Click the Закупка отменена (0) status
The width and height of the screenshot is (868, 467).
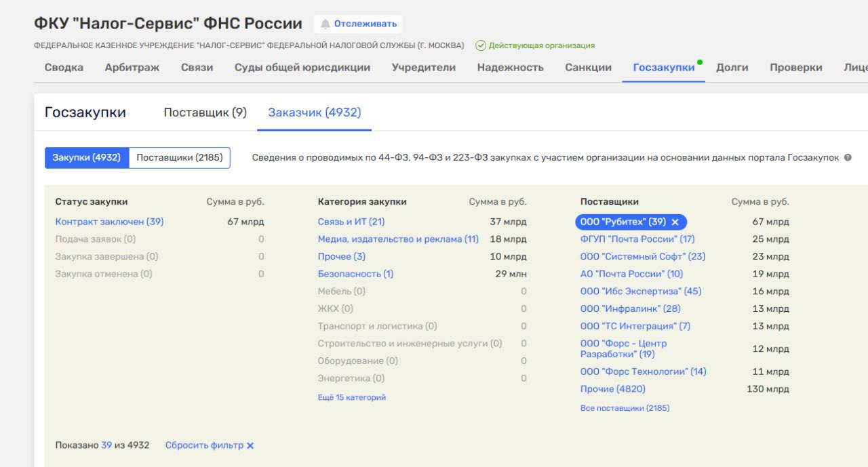click(x=104, y=274)
